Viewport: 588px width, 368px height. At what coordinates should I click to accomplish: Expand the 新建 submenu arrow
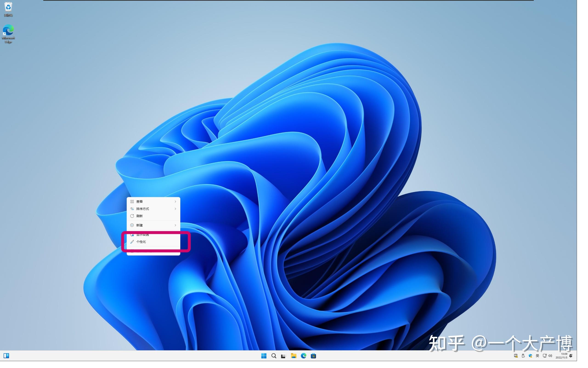pos(175,225)
